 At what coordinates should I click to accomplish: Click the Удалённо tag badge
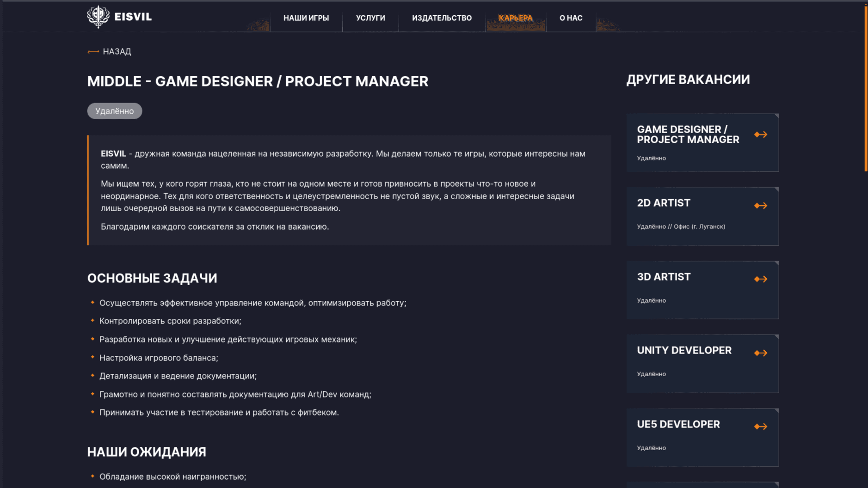114,111
